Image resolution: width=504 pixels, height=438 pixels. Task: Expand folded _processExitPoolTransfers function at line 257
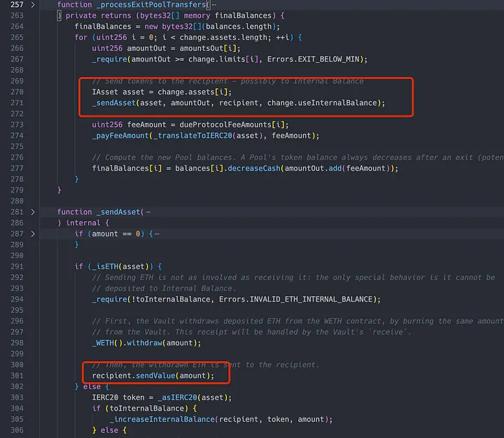tap(33, 5)
